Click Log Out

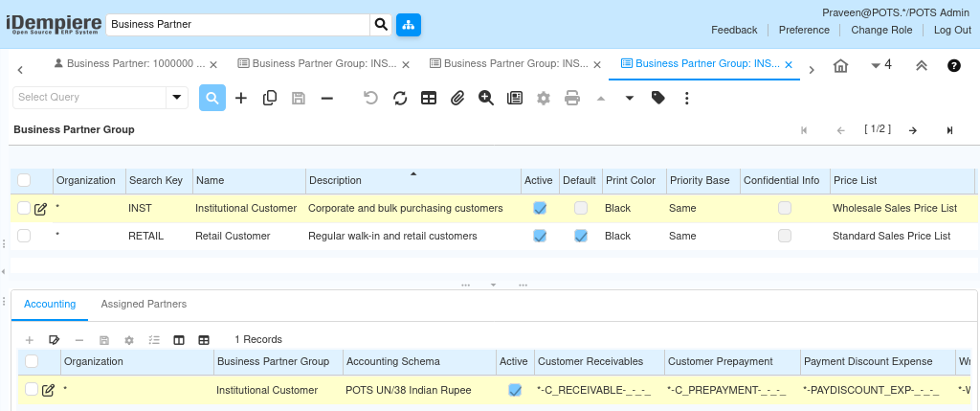[x=952, y=30]
